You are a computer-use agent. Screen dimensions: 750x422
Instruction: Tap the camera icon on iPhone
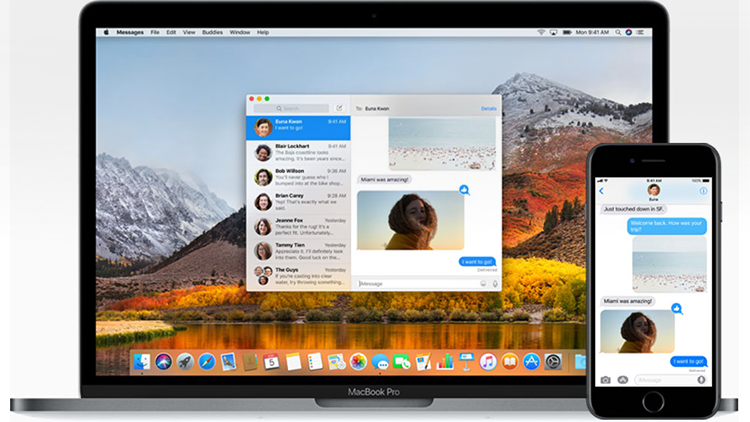(x=606, y=380)
